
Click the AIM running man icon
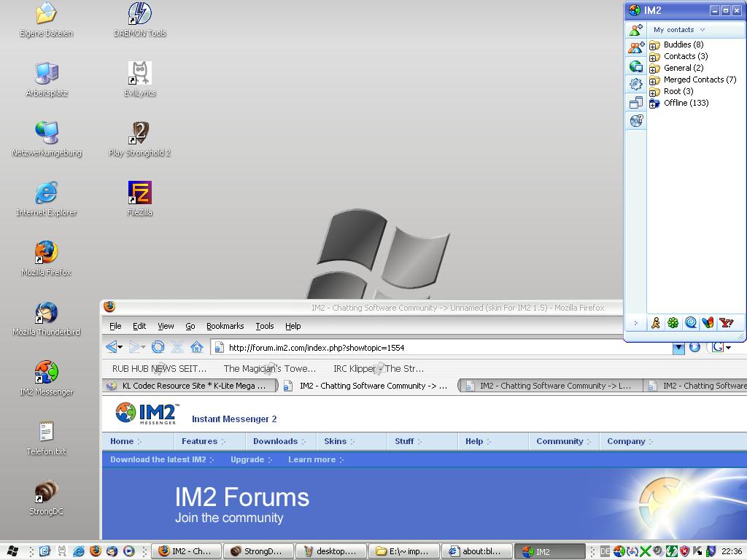tap(656, 323)
